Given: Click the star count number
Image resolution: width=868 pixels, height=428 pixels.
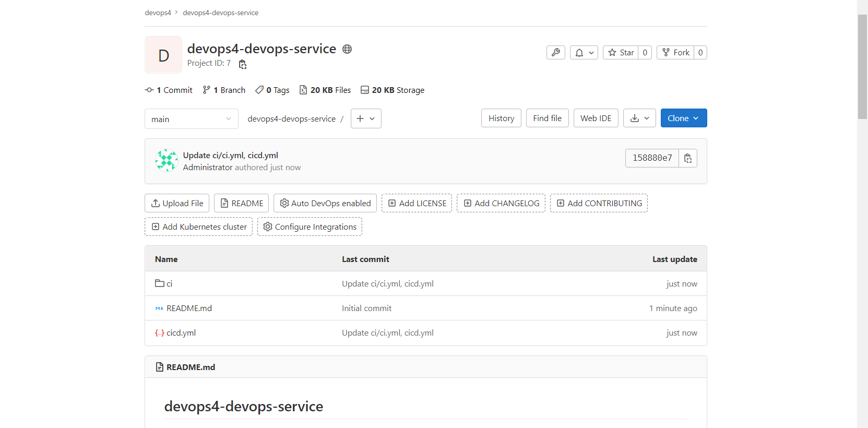Looking at the screenshot, I should click(645, 53).
